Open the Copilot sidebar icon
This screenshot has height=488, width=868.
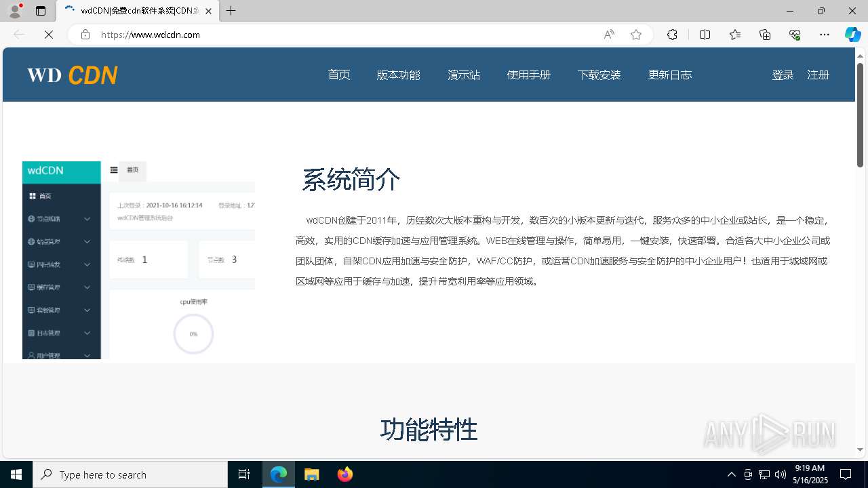click(x=852, y=35)
